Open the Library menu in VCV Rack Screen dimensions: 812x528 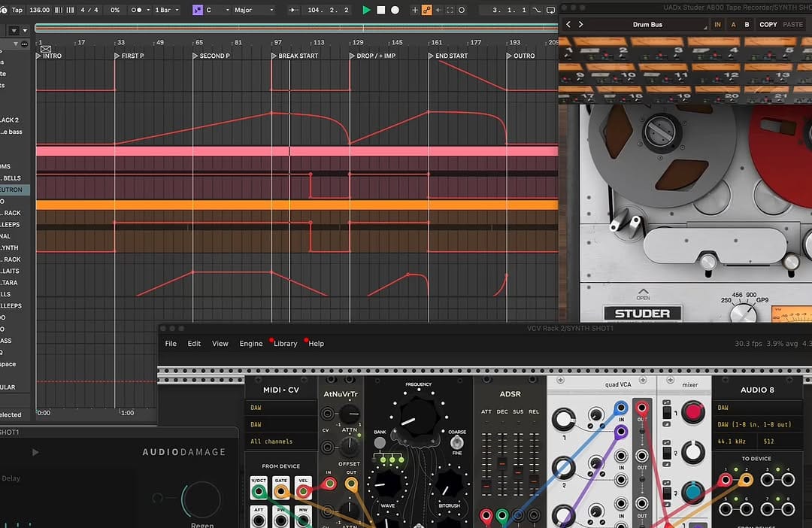(x=286, y=344)
